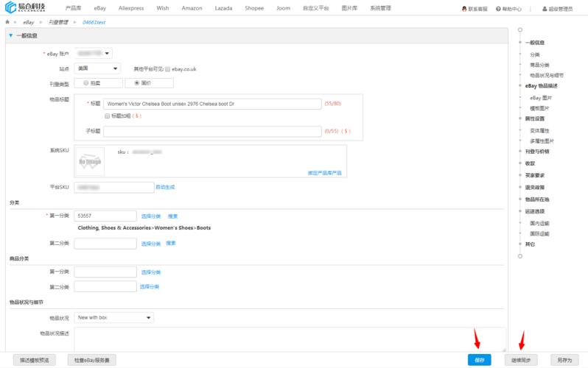
Task: Jump to 商品分类 in side navigation
Action: click(x=539, y=66)
